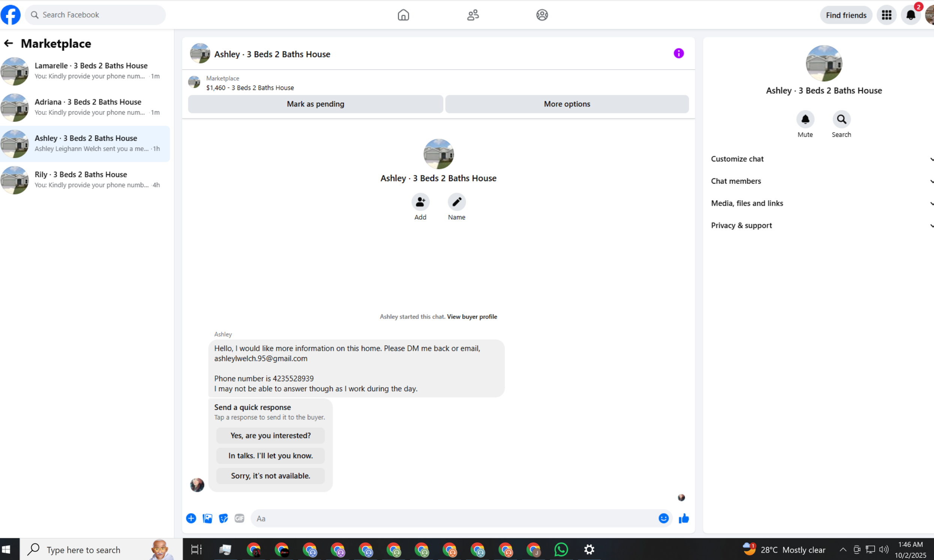The image size is (934, 560).
Task: Choose a sticker icon in composer
Action: (223, 518)
